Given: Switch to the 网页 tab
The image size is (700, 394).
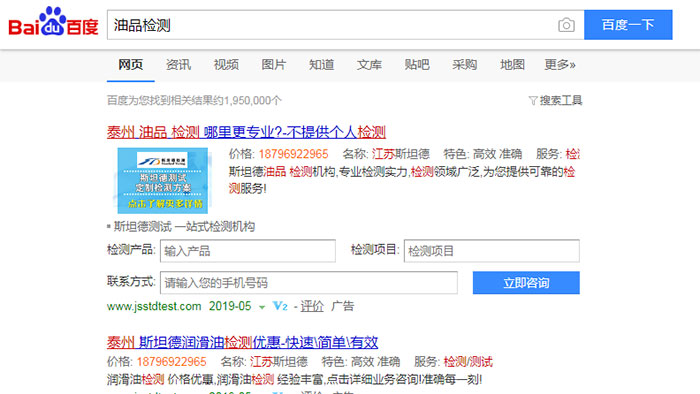Looking at the screenshot, I should click(x=130, y=65).
